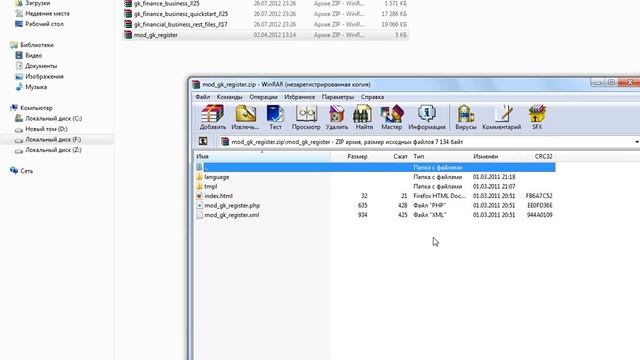Select the parent folder '..' row
This screenshot has height=360, width=640.
[x=375, y=167]
